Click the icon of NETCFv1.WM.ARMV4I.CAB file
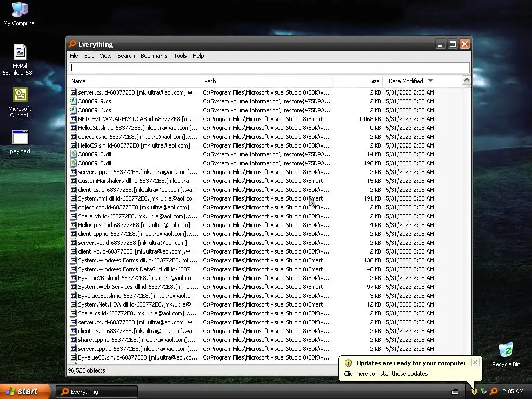This screenshot has width=532, height=399. point(73,119)
